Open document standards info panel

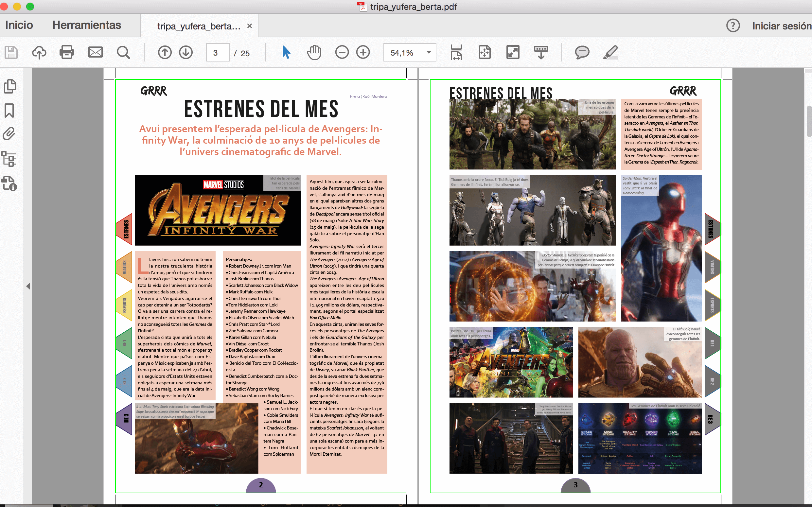pyautogui.click(x=9, y=184)
